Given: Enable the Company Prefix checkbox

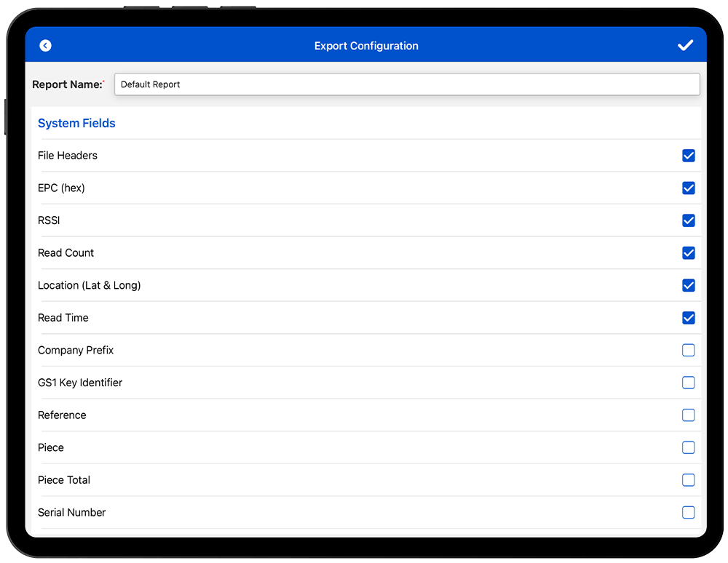Looking at the screenshot, I should 688,351.
